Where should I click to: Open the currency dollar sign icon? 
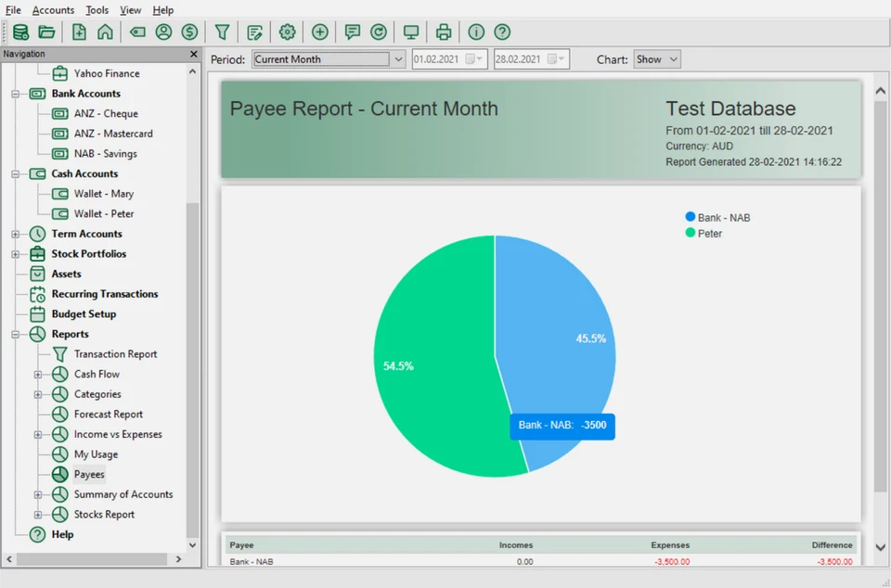click(189, 32)
